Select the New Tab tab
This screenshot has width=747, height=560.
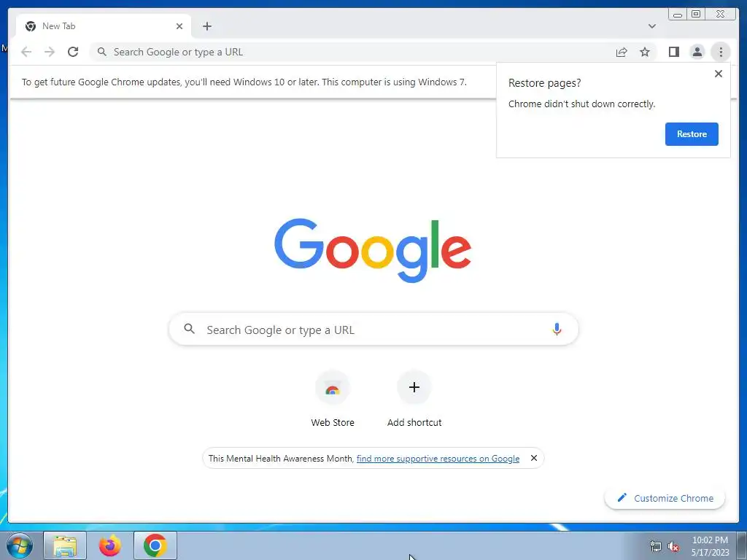[x=104, y=26]
